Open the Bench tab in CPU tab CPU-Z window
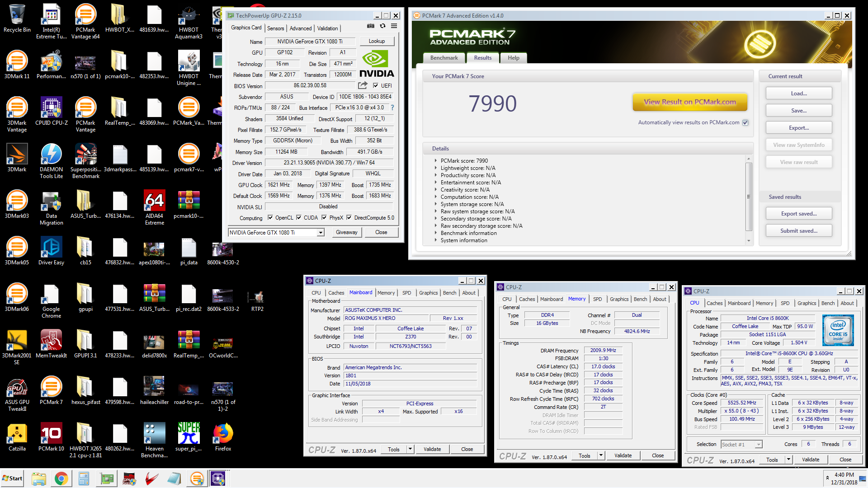868x488 pixels. click(828, 303)
